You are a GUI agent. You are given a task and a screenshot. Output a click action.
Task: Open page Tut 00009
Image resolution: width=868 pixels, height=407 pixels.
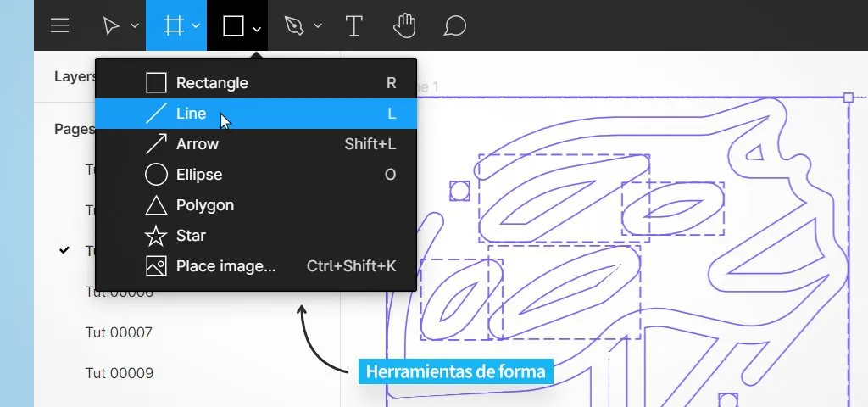point(119,373)
